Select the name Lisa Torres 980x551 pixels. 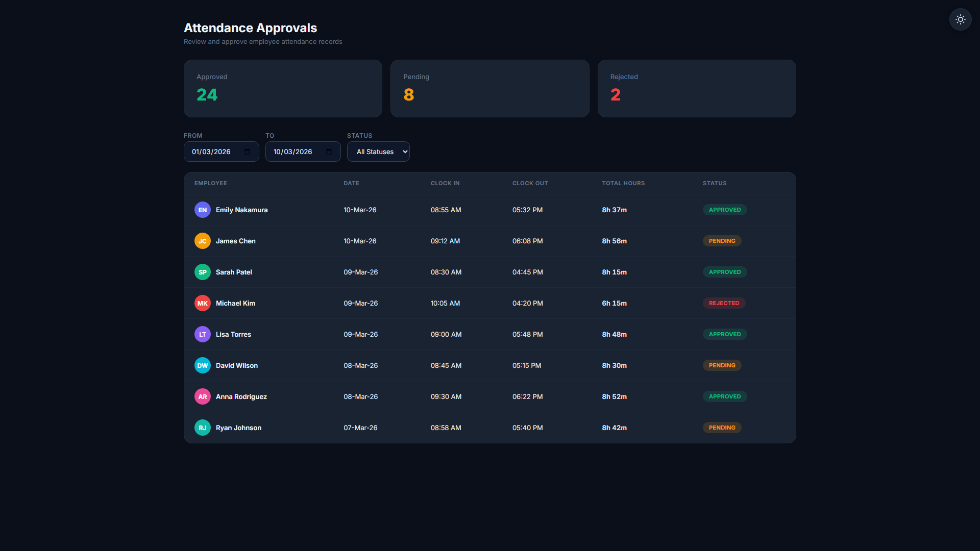coord(233,334)
